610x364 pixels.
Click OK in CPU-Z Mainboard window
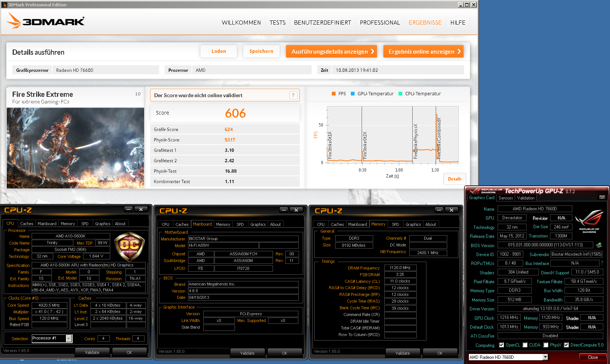285,353
